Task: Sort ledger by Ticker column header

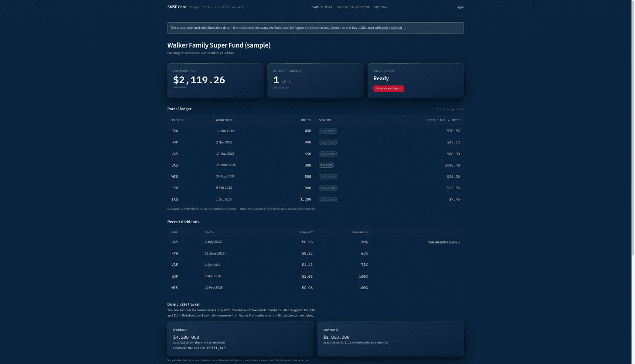Action: pos(178,120)
